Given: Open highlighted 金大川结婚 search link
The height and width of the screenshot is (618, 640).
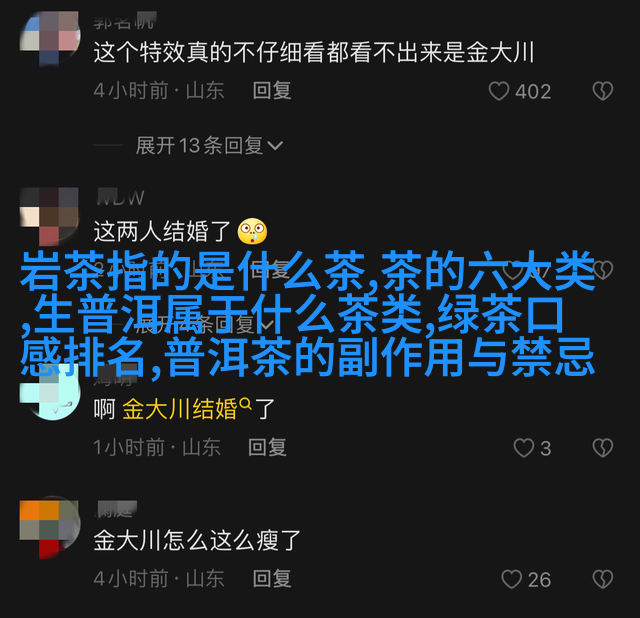Looking at the screenshot, I should click(x=180, y=409).
